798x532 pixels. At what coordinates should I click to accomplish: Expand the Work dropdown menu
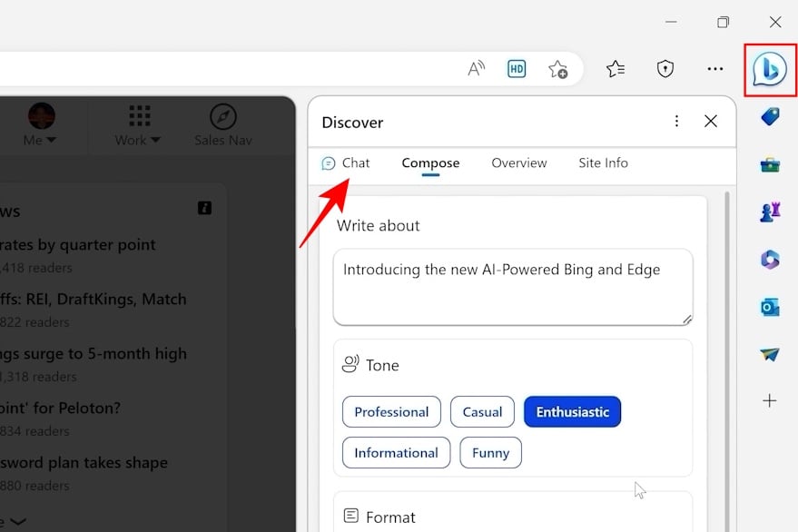[x=138, y=125]
